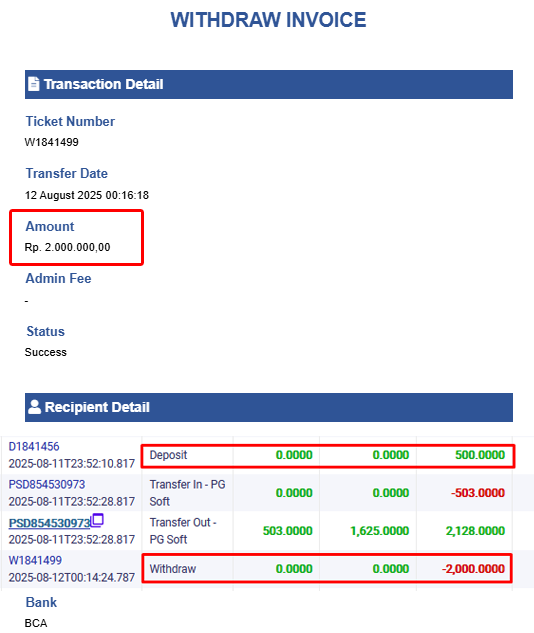Click the user icon beside Recipient Detail

point(35,407)
